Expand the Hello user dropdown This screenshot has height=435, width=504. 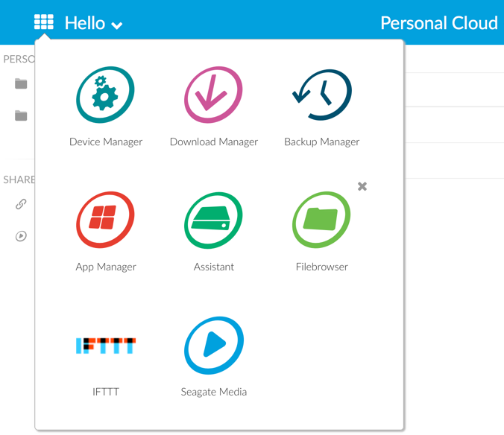pyautogui.click(x=93, y=23)
